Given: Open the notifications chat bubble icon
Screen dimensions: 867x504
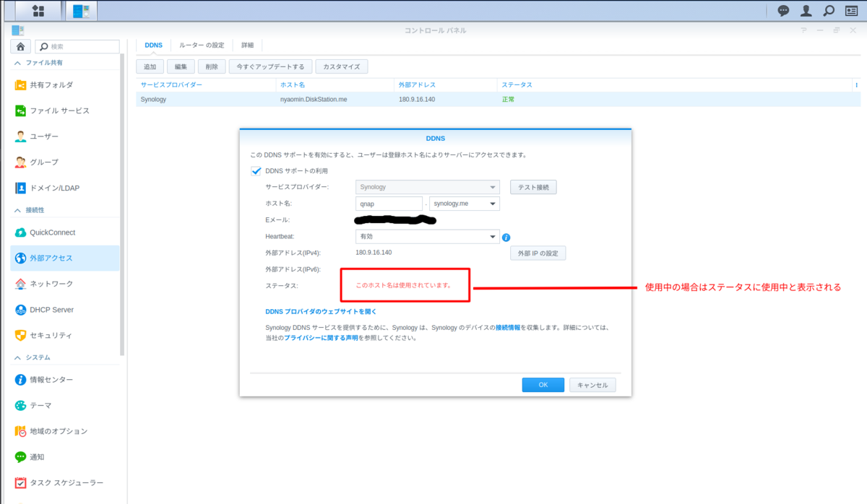Looking at the screenshot, I should [x=783, y=11].
